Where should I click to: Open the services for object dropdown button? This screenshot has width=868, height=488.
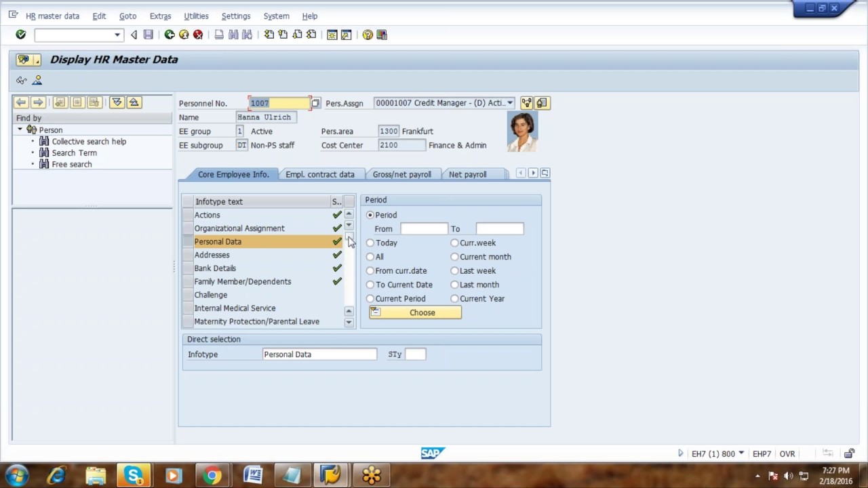point(29,60)
